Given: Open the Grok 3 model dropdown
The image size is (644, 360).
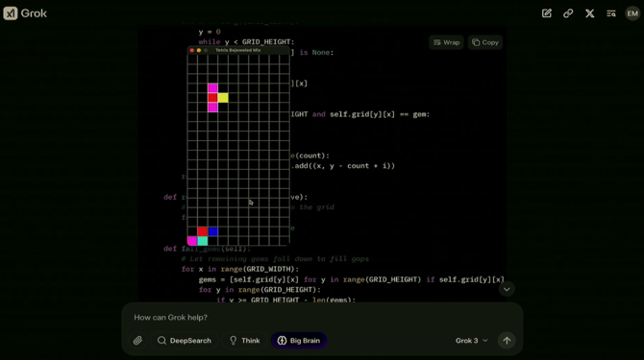Looking at the screenshot, I should tap(472, 340).
